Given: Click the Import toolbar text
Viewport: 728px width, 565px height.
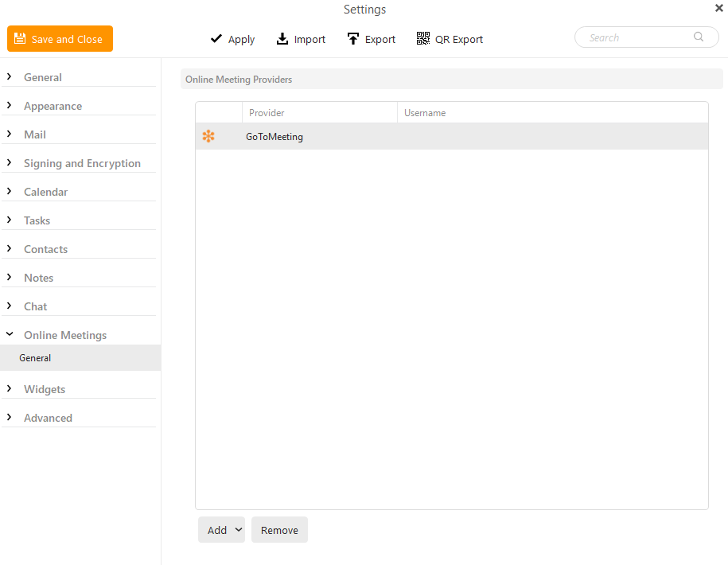Looking at the screenshot, I should (309, 40).
